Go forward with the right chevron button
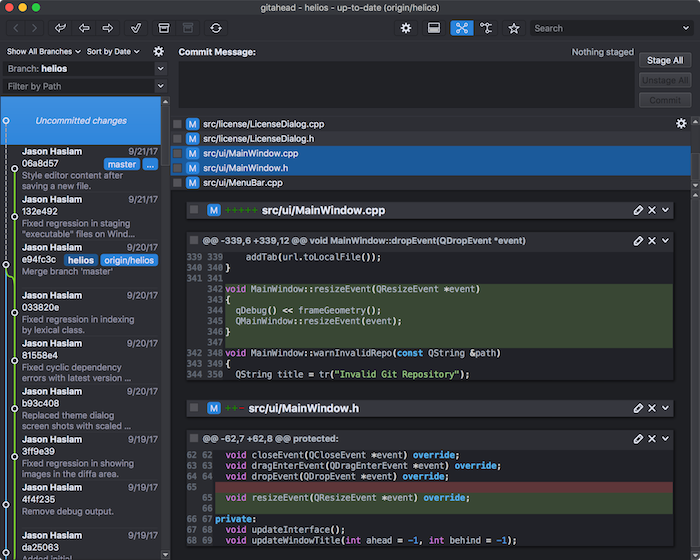 (34, 28)
